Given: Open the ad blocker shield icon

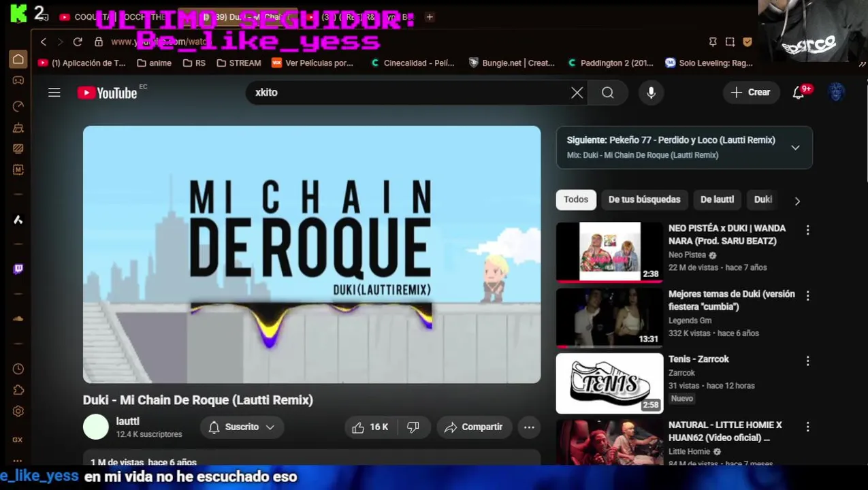Looking at the screenshot, I should (748, 42).
